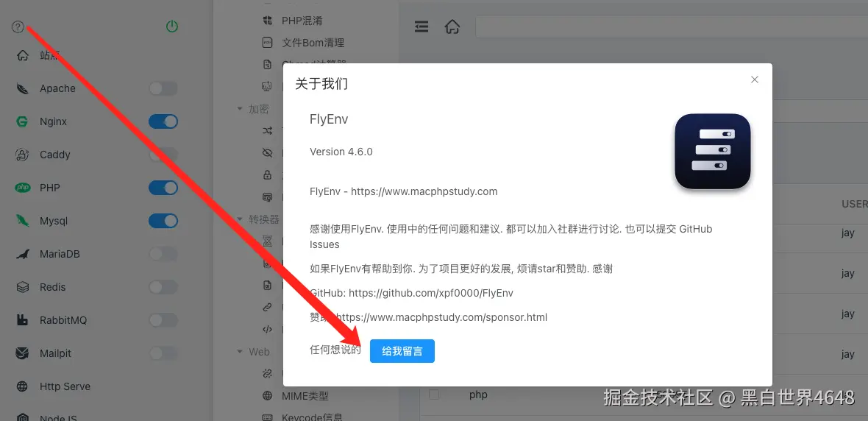Click the help question mark icon
Viewport: 868px width, 421px height.
18,26
